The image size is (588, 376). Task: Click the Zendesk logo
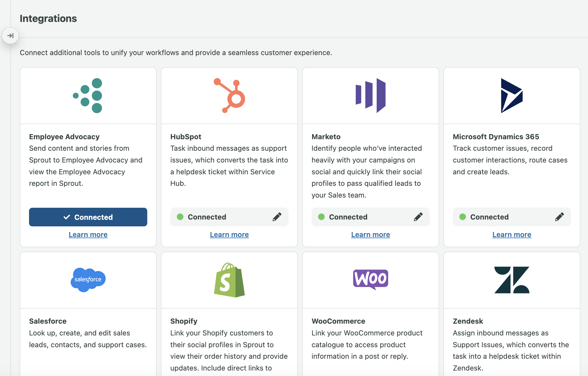tap(512, 280)
